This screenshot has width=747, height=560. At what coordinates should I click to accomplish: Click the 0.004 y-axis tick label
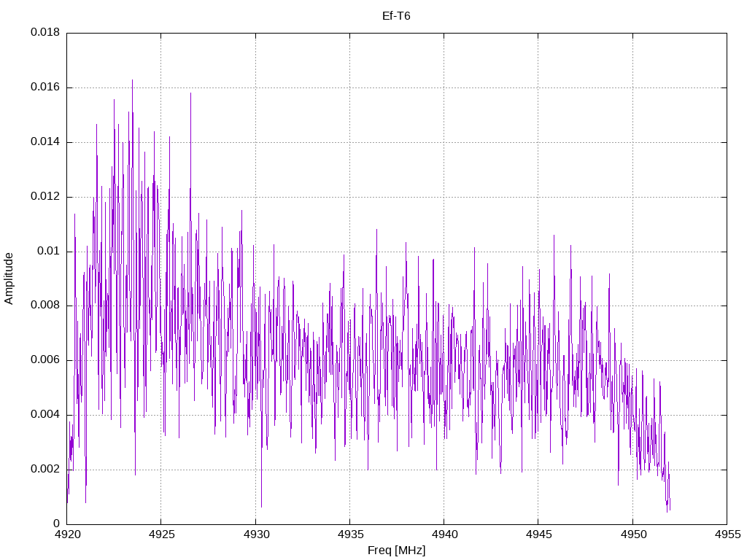45,414
